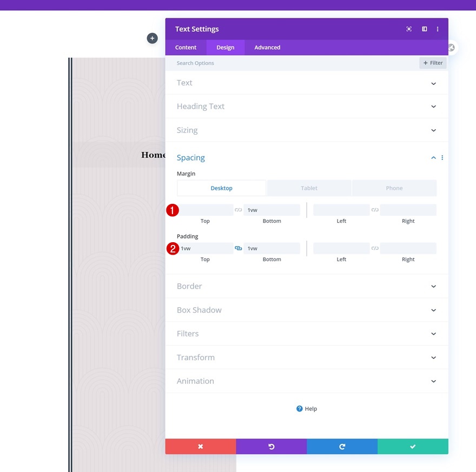Click the dark add-module plus icon
The height and width of the screenshot is (472, 476).
tap(152, 38)
